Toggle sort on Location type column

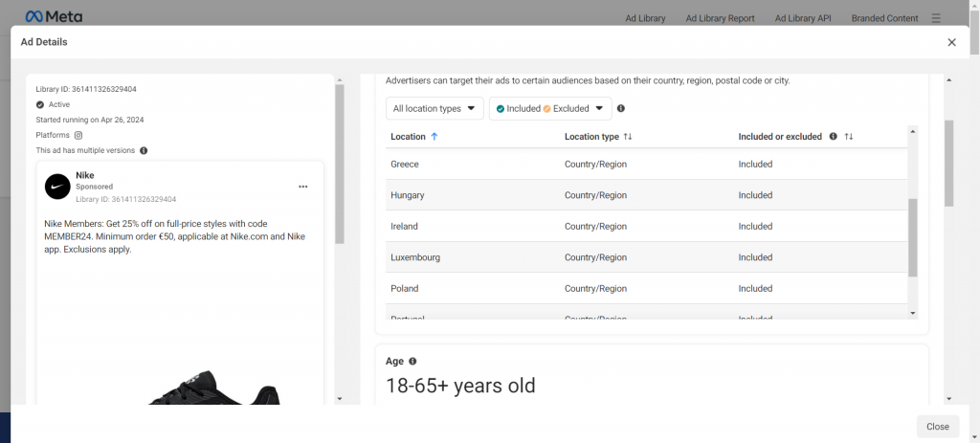click(628, 137)
